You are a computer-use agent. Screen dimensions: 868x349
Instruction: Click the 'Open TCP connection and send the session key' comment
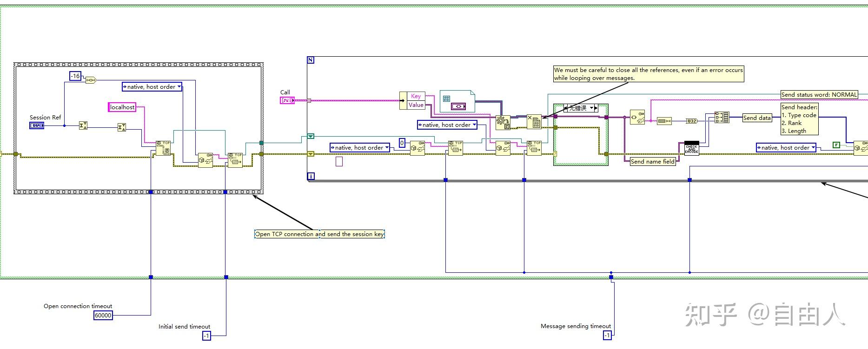(x=320, y=234)
